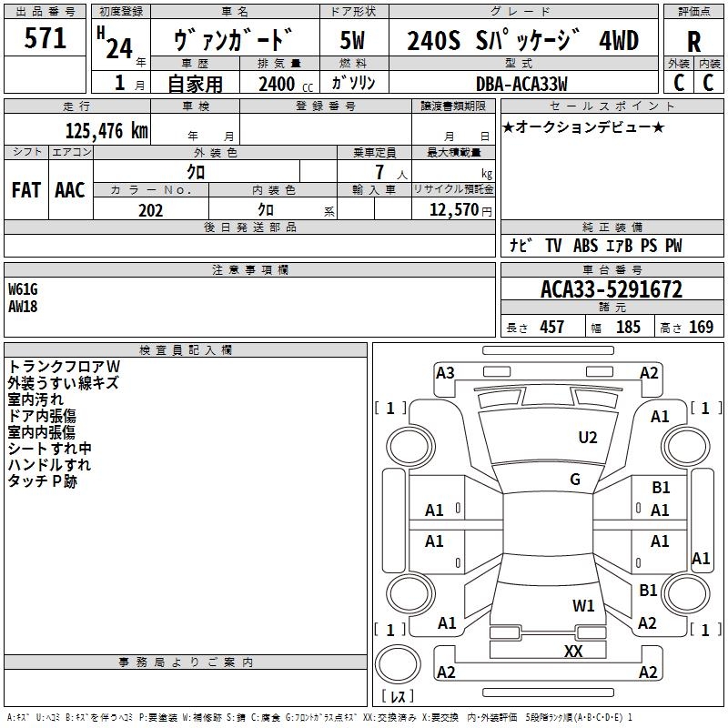Select the caution note AW18

[23, 307]
